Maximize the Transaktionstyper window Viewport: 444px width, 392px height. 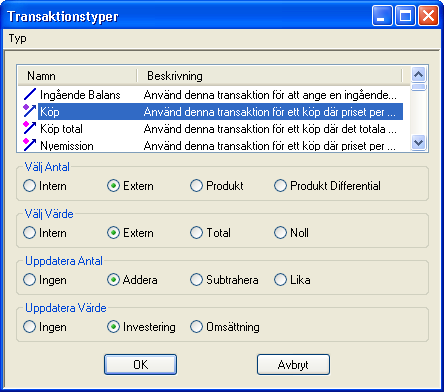coord(405,16)
